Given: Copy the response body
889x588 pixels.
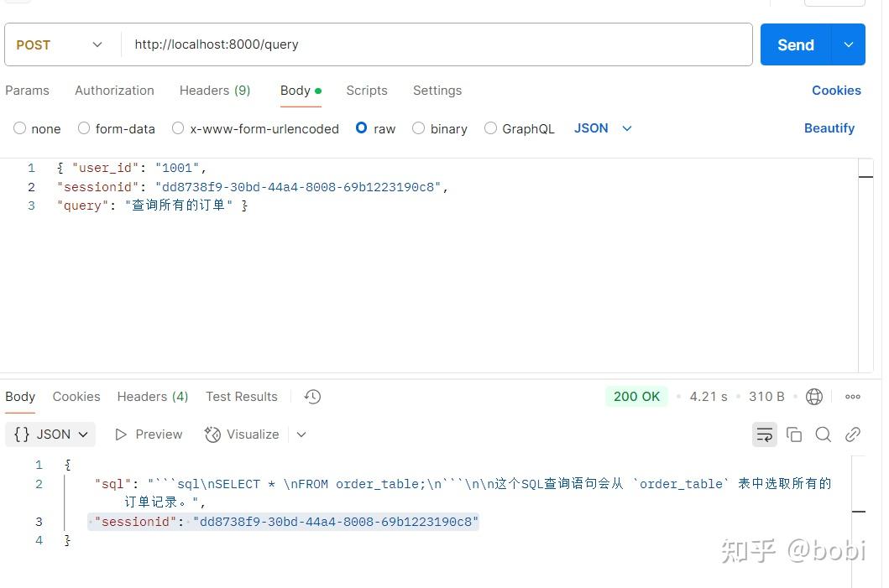Looking at the screenshot, I should coord(794,434).
